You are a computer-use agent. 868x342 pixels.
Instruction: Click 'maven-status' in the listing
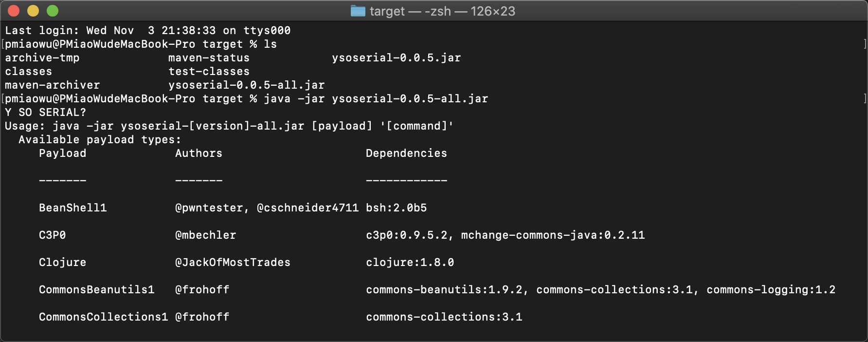pos(209,58)
